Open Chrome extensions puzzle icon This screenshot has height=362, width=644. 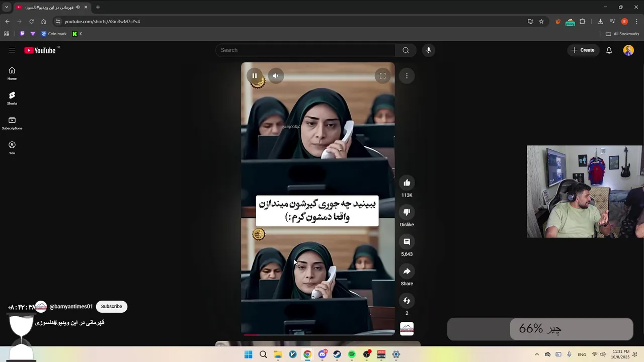point(583,22)
